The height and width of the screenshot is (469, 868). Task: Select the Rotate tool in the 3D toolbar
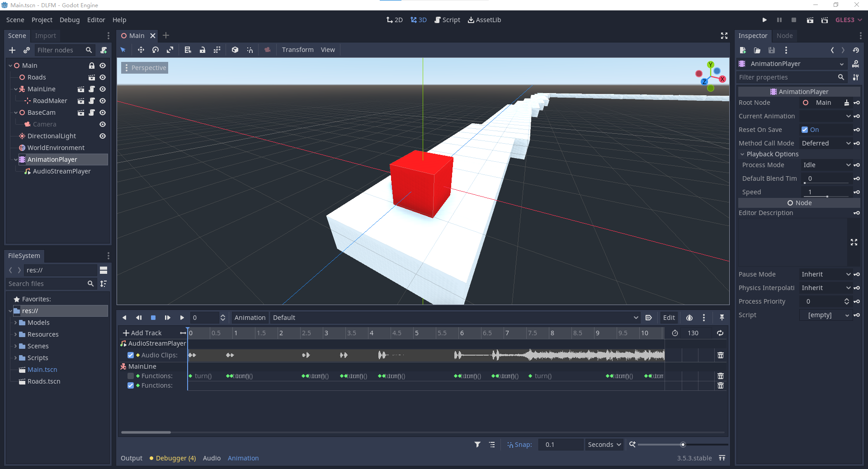click(155, 50)
